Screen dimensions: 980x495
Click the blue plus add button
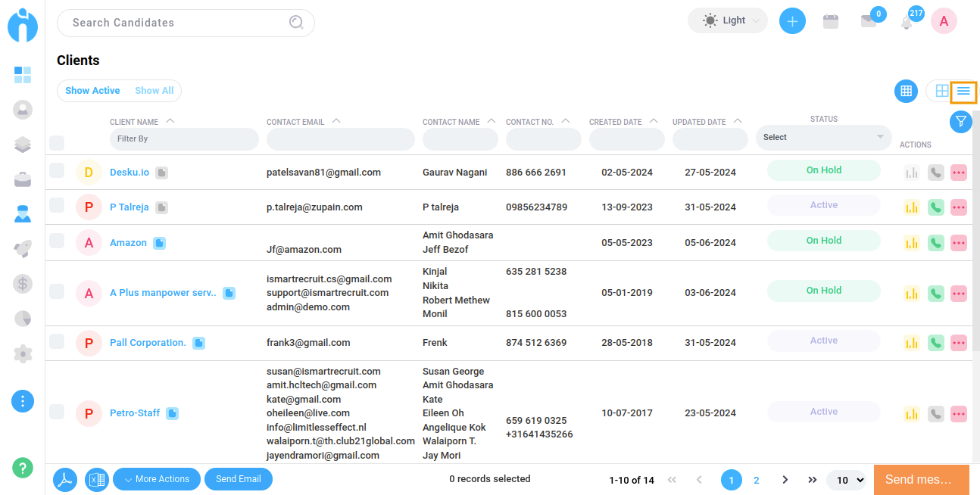click(792, 21)
